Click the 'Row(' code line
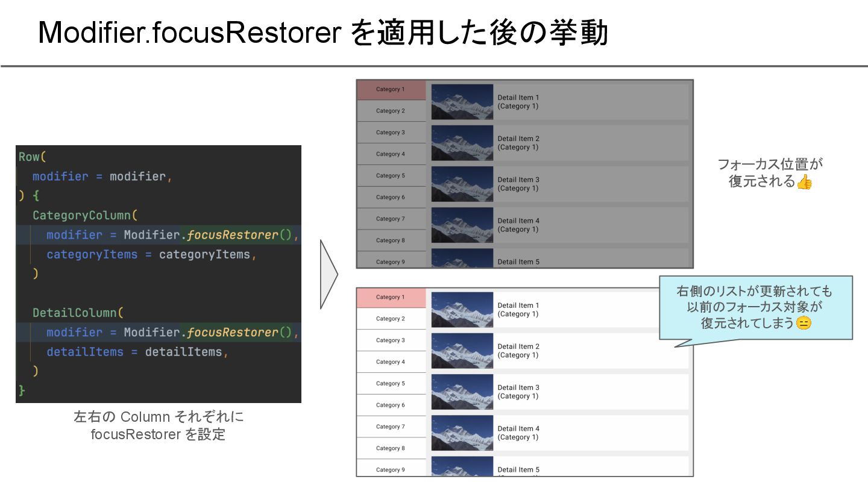 33,157
